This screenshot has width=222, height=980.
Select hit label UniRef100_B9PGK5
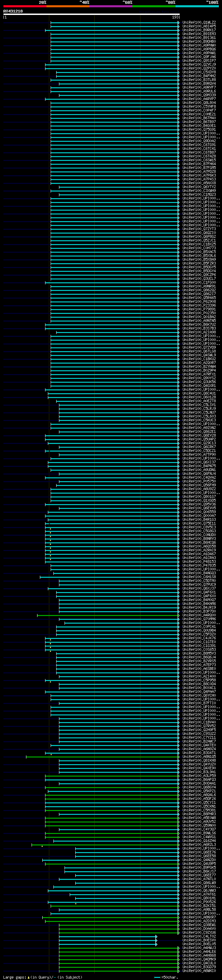click(x=199, y=868)
